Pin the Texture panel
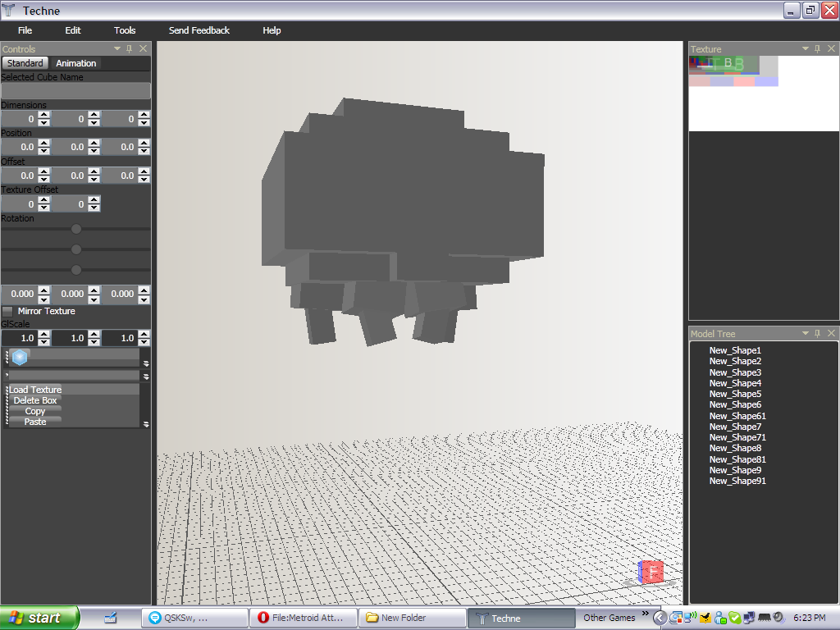The width and height of the screenshot is (840, 630). pos(818,49)
